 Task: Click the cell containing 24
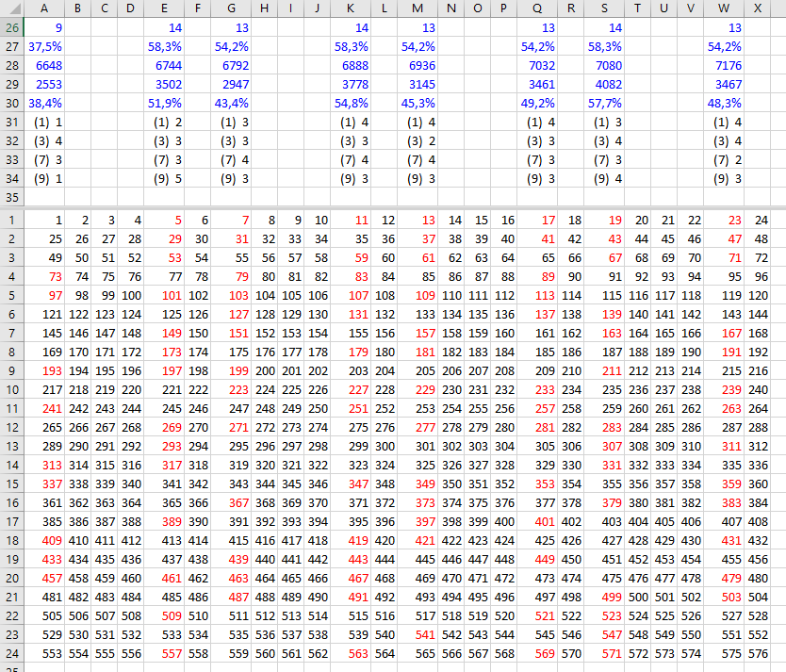coord(758,220)
